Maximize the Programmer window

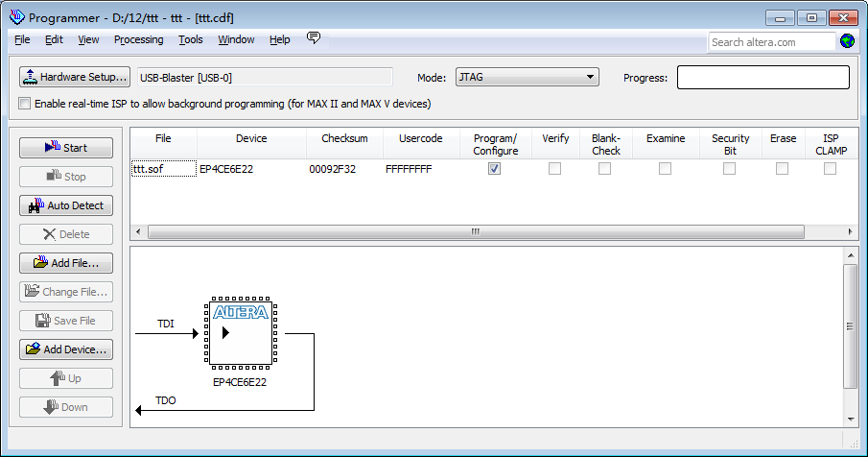click(811, 17)
